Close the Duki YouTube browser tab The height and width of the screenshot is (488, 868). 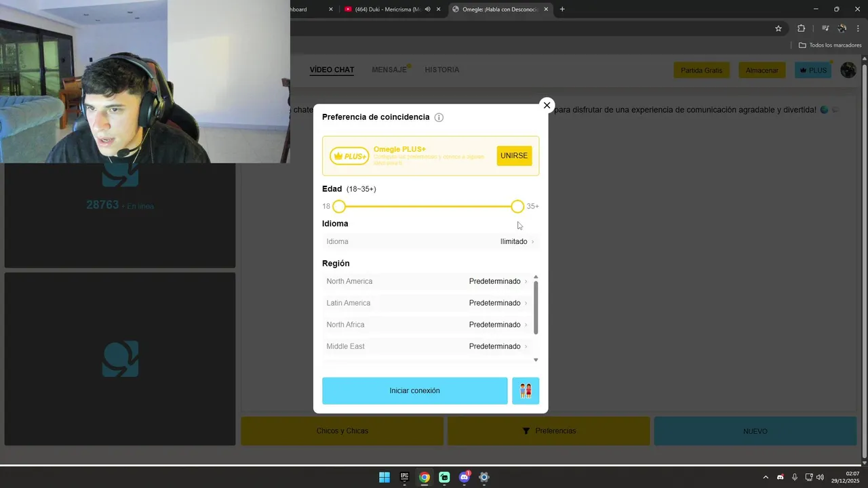pos(439,9)
